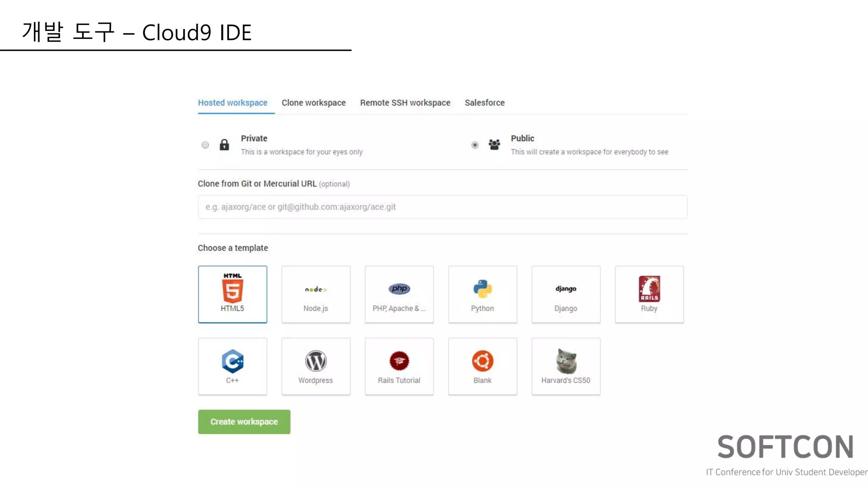The width and height of the screenshot is (868, 488).
Task: Pick the C++ template icon
Action: [x=232, y=361]
